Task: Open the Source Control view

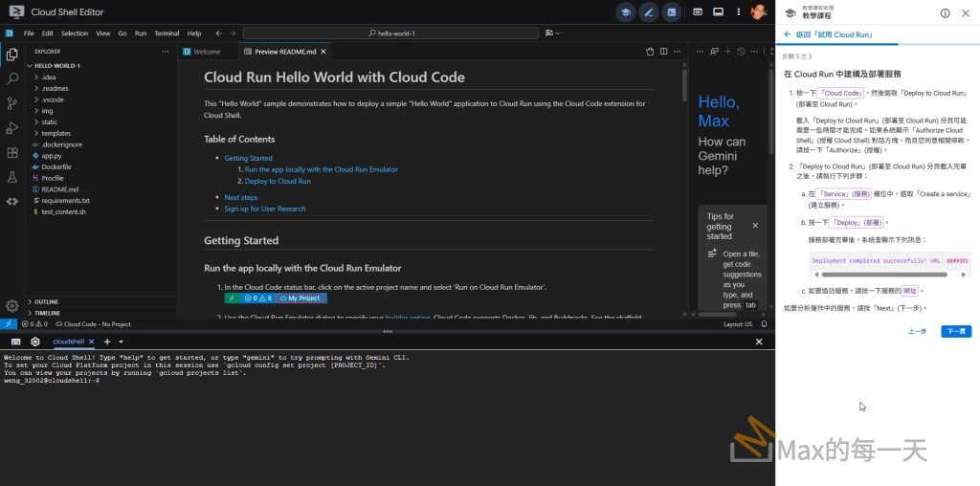Action: [12, 103]
